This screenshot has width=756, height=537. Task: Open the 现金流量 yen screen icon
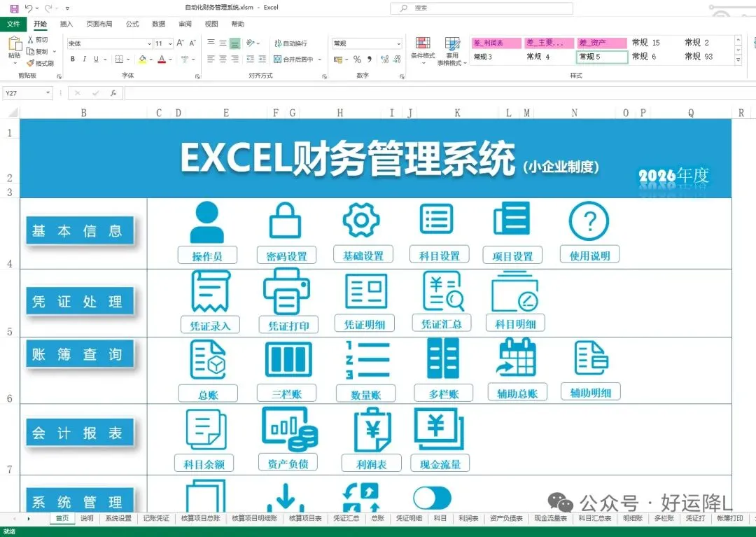pos(439,428)
